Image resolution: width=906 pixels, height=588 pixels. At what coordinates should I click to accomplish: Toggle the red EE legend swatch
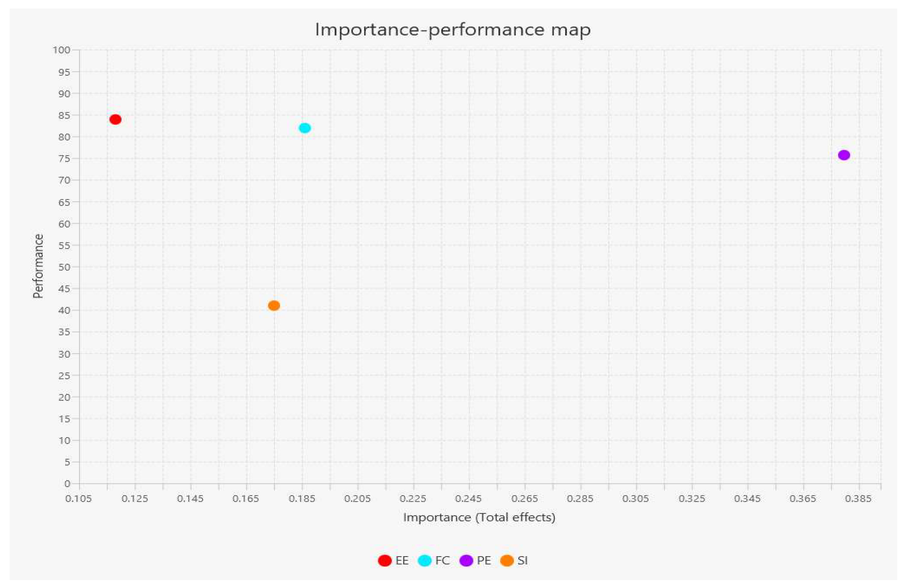point(384,561)
